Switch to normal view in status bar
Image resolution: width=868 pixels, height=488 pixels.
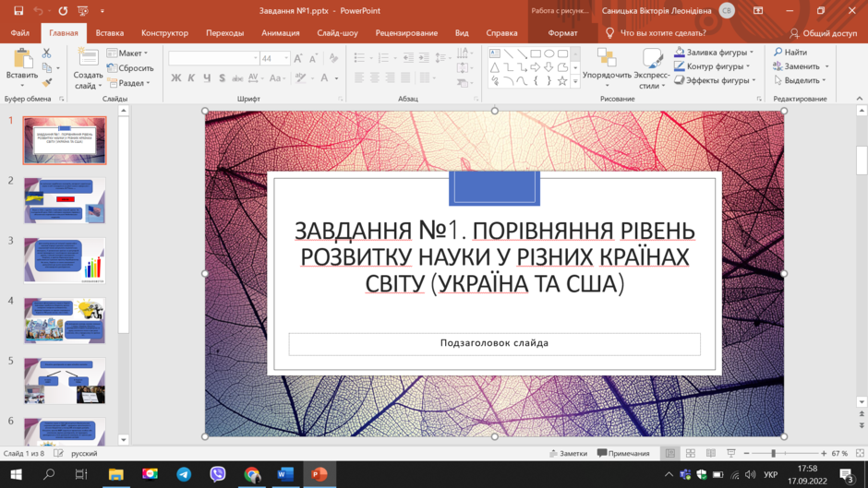[670, 453]
